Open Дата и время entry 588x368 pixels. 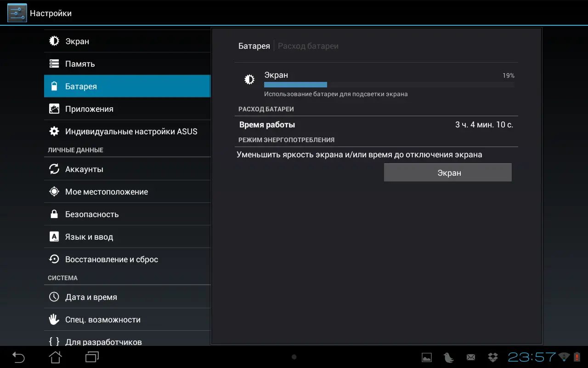(127, 297)
